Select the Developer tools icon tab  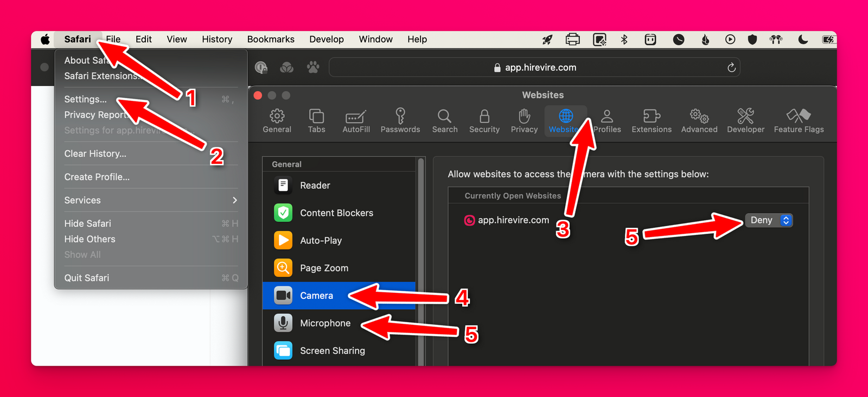[x=745, y=120]
